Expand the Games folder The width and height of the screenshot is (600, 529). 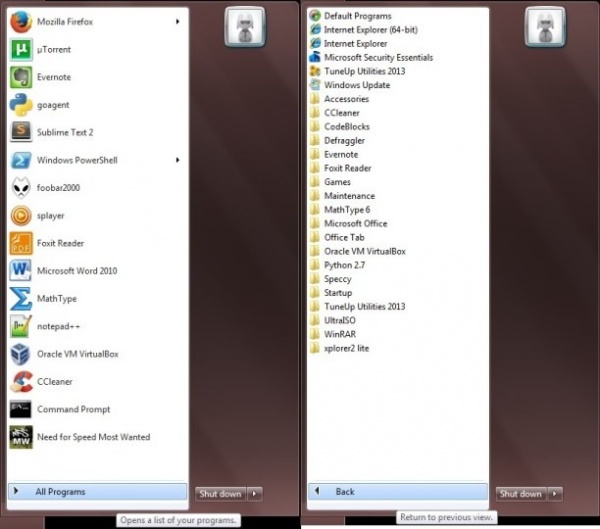398,182
